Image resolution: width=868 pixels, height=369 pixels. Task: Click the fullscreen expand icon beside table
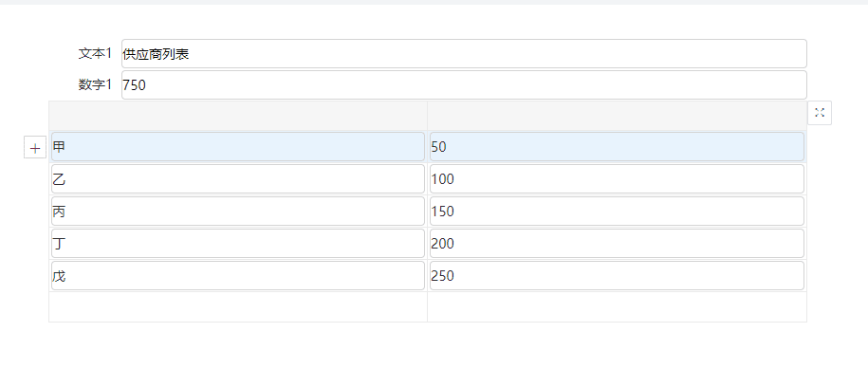(x=820, y=113)
